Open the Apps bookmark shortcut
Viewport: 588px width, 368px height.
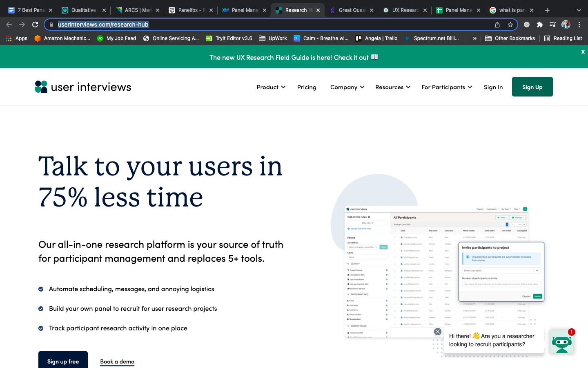(17, 38)
